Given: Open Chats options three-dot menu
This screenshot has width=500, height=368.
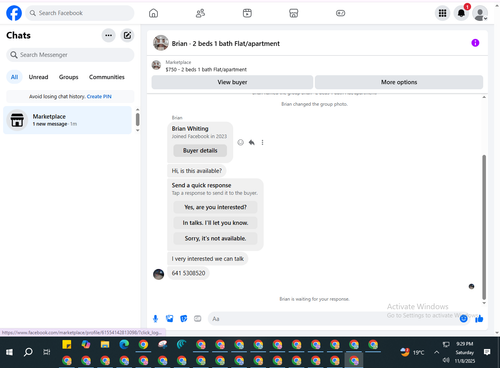Looking at the screenshot, I should point(108,35).
